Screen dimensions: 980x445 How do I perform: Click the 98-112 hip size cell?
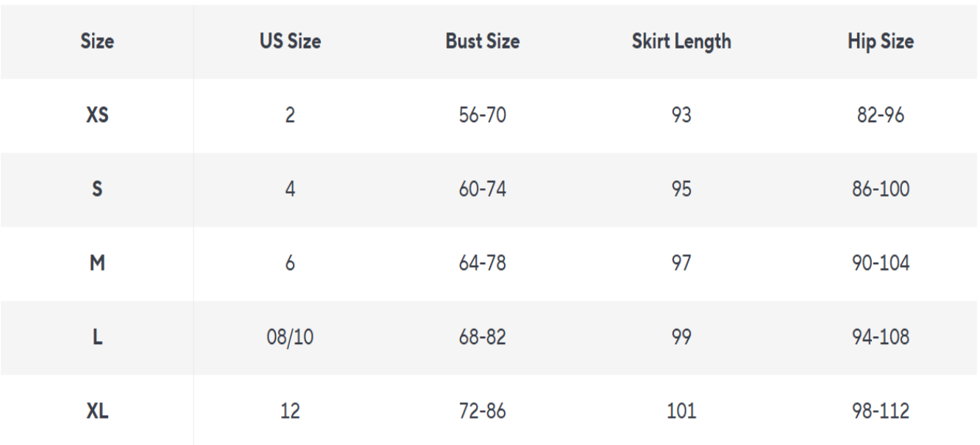[881, 410]
